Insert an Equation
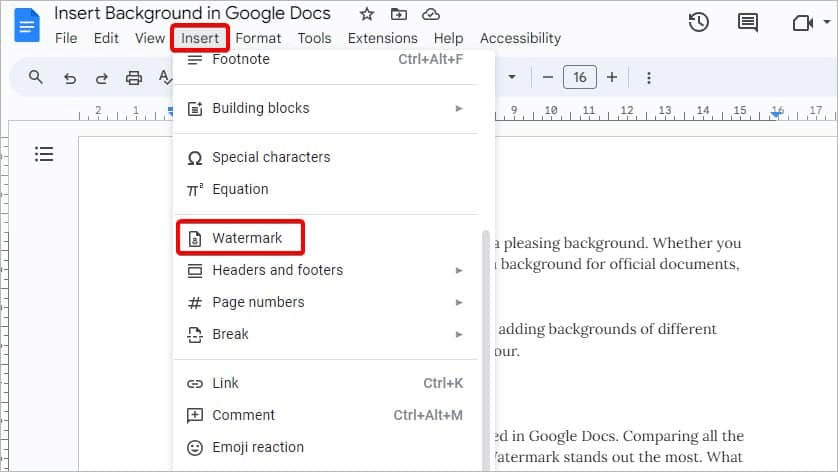Screen dimensions: 838x472 coord(326,190)
